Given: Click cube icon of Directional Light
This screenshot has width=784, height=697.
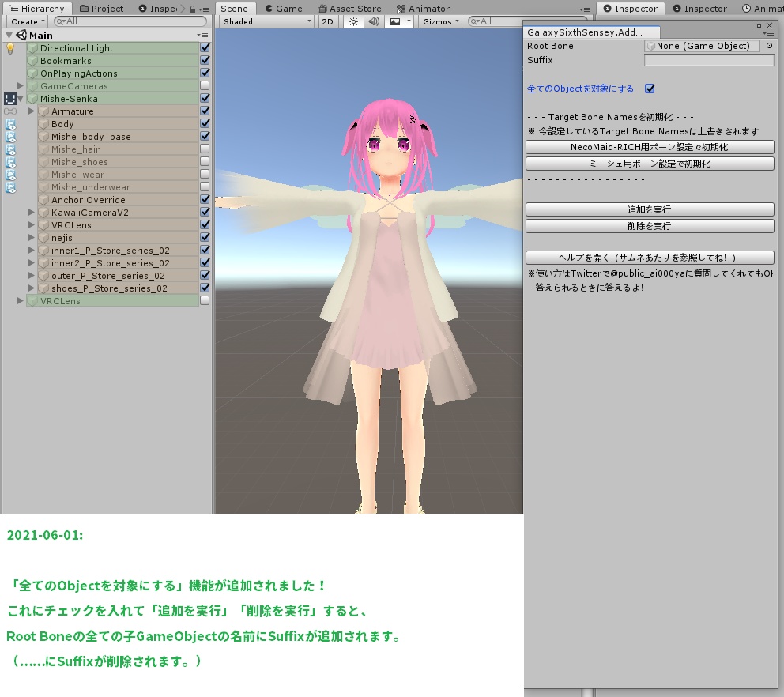Looking at the screenshot, I should pyautogui.click(x=32, y=48).
